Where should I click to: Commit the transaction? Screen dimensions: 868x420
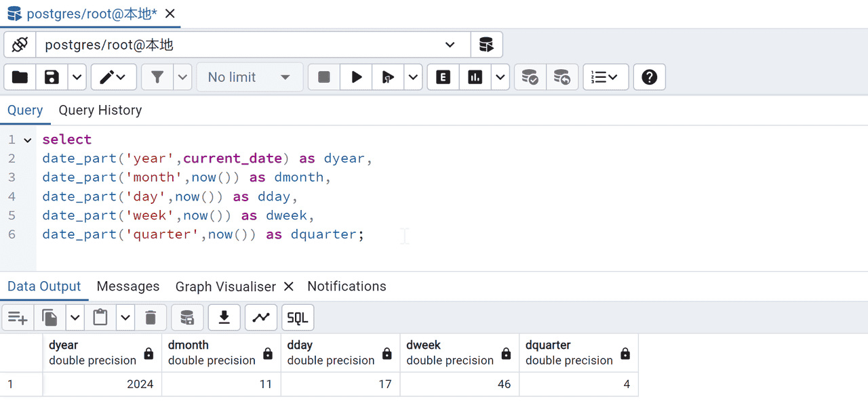pos(530,77)
